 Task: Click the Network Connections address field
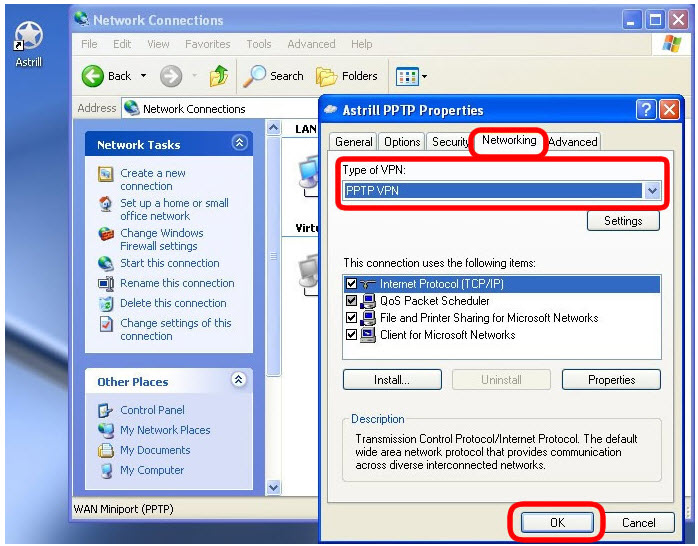[x=220, y=109]
